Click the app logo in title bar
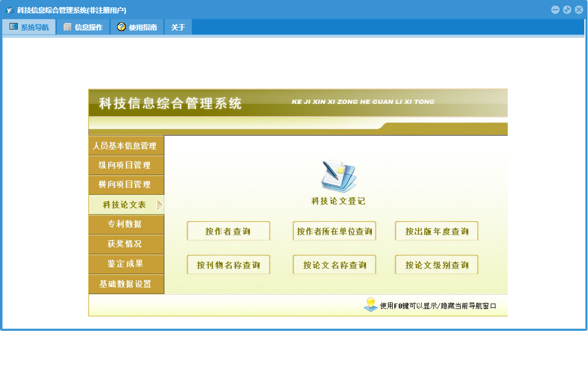The height and width of the screenshot is (387, 588). pos(10,10)
